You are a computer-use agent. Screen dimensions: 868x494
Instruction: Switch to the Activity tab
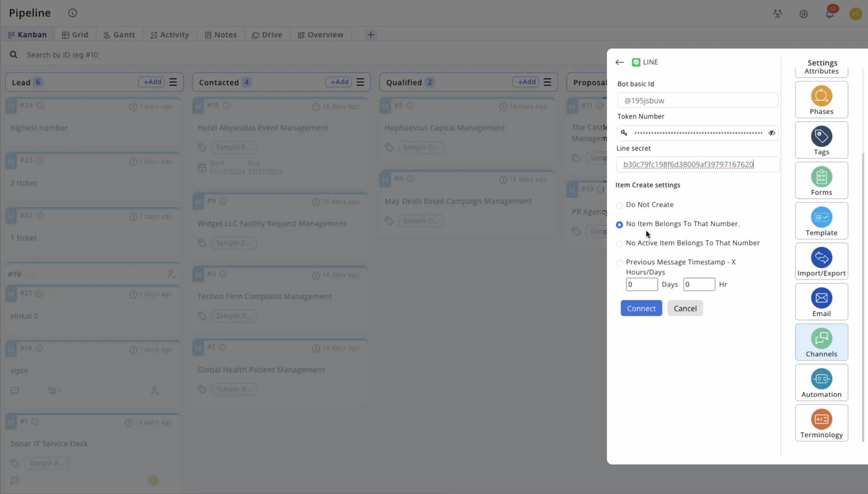tap(170, 35)
